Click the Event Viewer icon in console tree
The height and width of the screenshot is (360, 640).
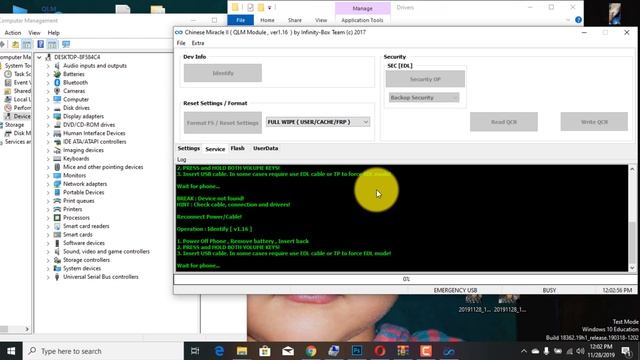point(8,82)
